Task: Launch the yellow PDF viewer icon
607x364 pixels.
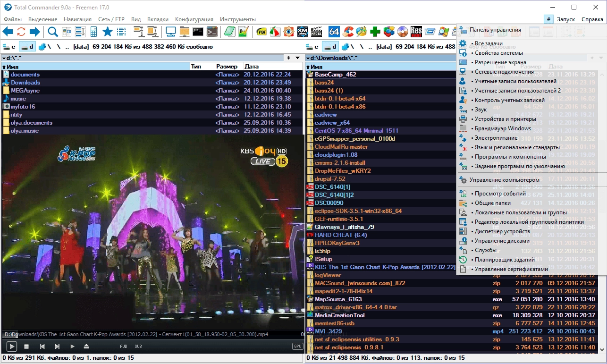Action: tap(262, 32)
